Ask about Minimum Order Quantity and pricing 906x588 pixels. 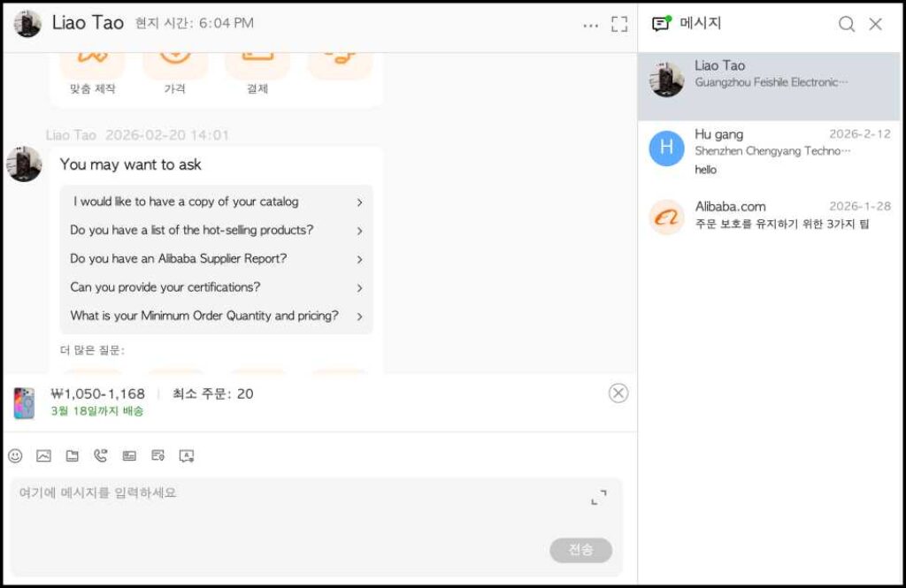tap(217, 316)
